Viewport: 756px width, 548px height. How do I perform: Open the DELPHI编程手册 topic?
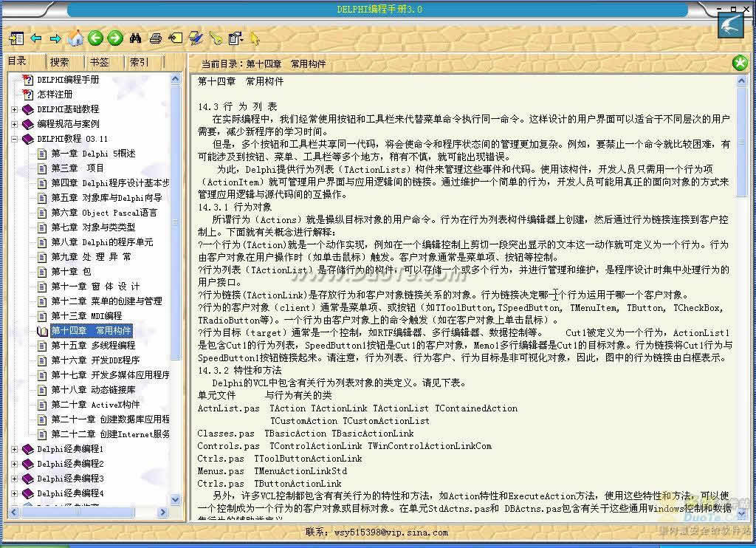[x=68, y=80]
